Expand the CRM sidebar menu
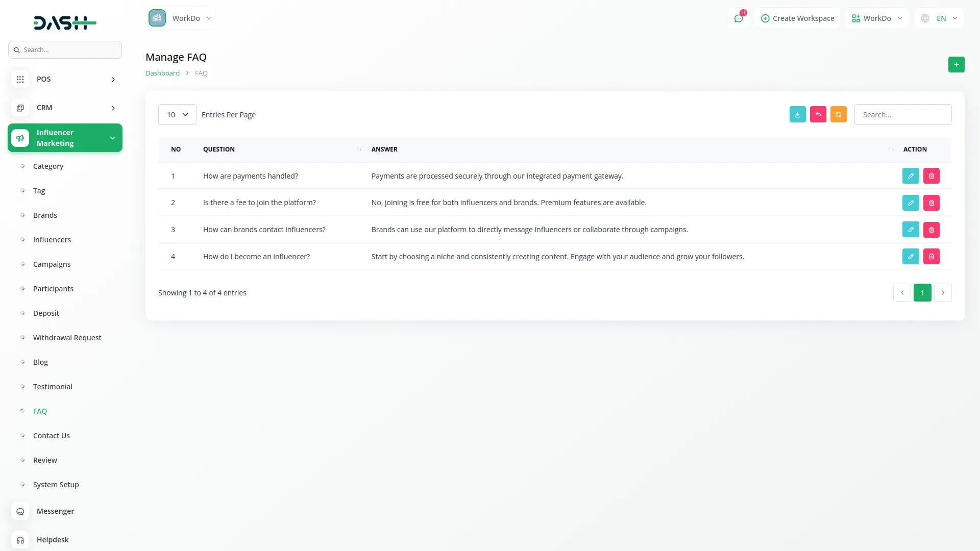Screen dimensions: 980x551 point(65,108)
